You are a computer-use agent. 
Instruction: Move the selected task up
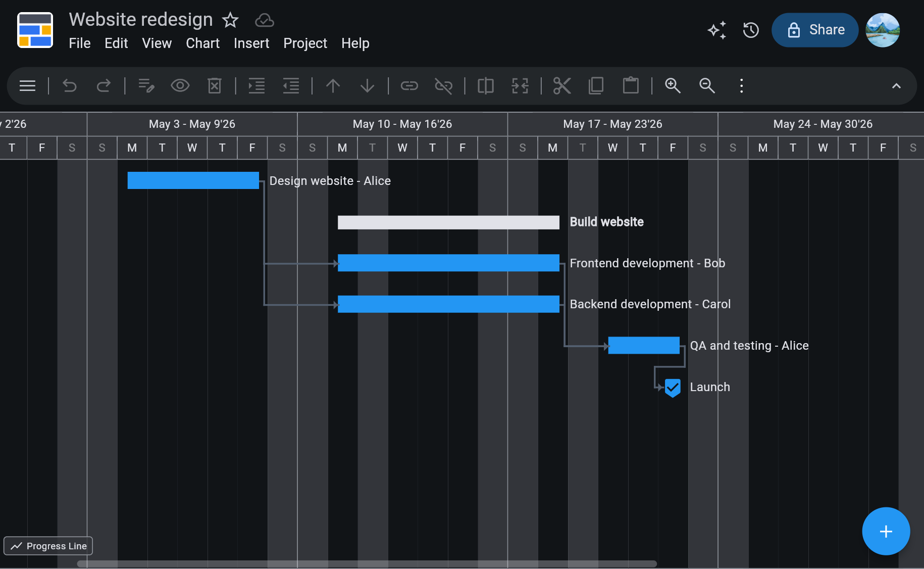tap(333, 85)
